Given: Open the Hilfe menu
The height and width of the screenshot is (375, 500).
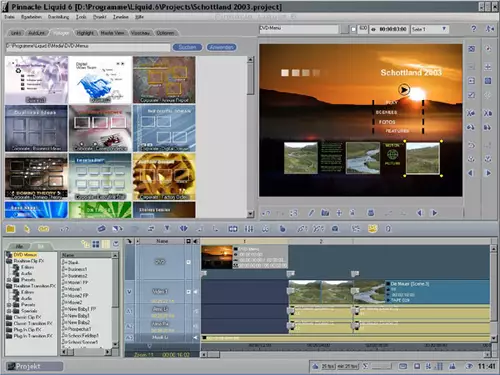Looking at the screenshot, I should (x=139, y=17).
